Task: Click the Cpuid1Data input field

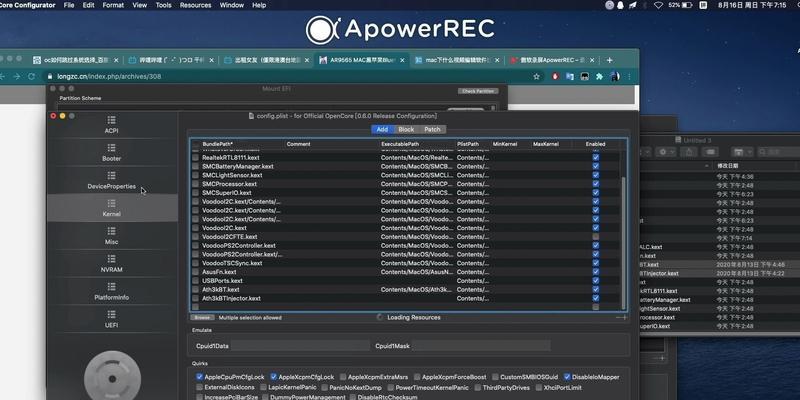Action: [x=300, y=346]
